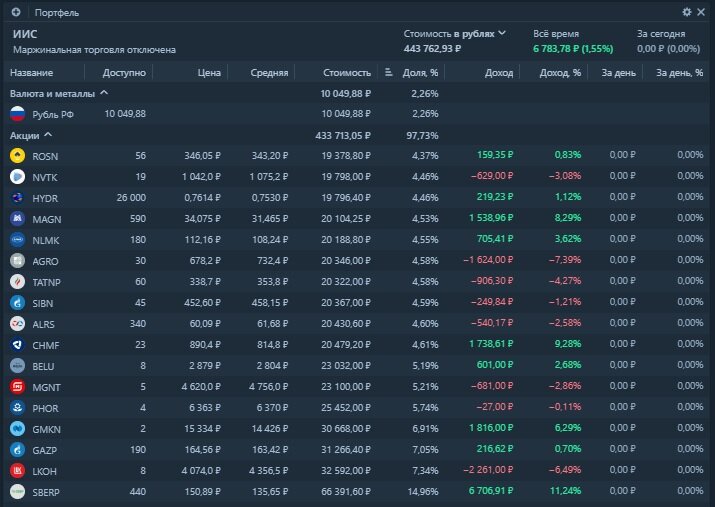Click SIBN value 20 367,00 ₽
The image size is (715, 507).
click(346, 302)
